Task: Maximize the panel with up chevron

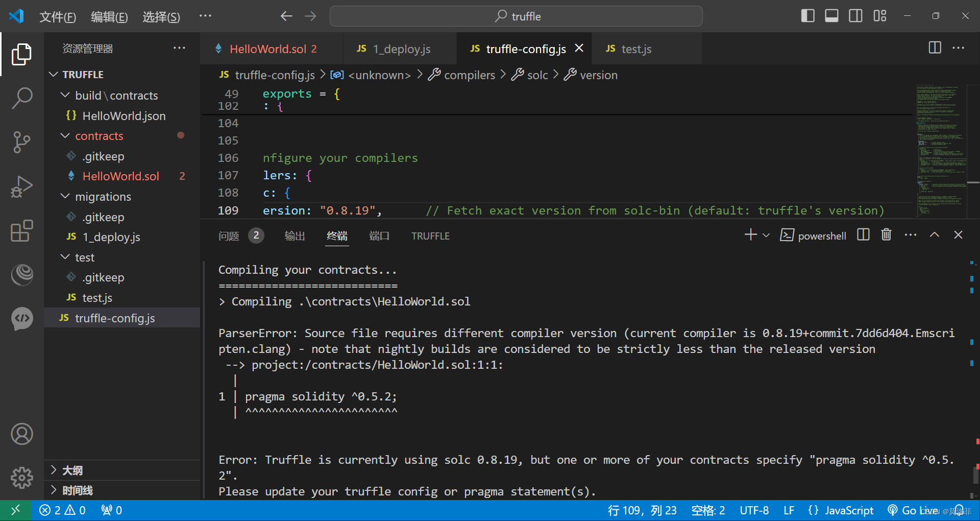Action: click(x=934, y=235)
